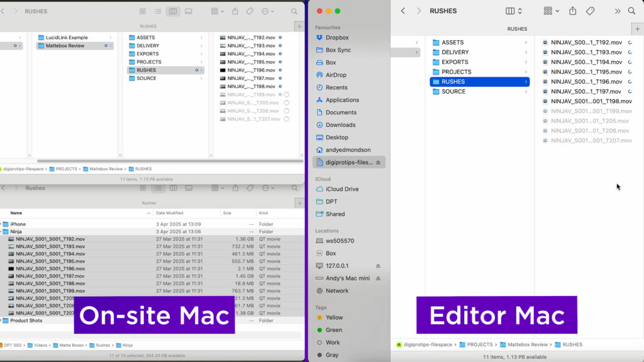This screenshot has height=362, width=644.
Task: Switch top-left window to list view
Action: click(158, 11)
